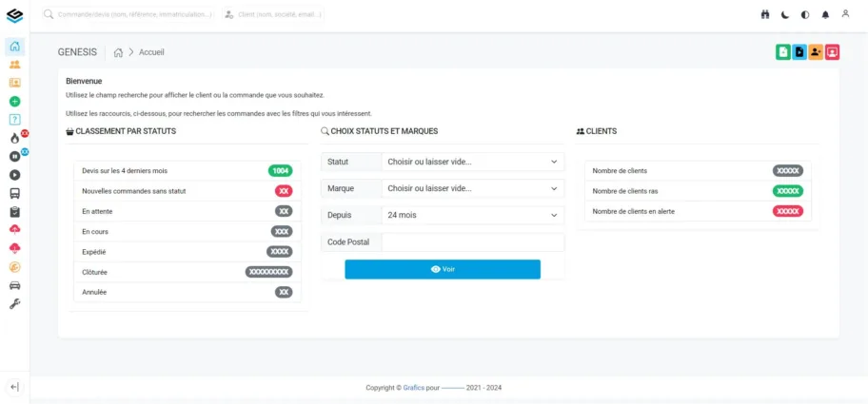Expand the Marque dropdown
The width and height of the screenshot is (868, 404).
472,188
